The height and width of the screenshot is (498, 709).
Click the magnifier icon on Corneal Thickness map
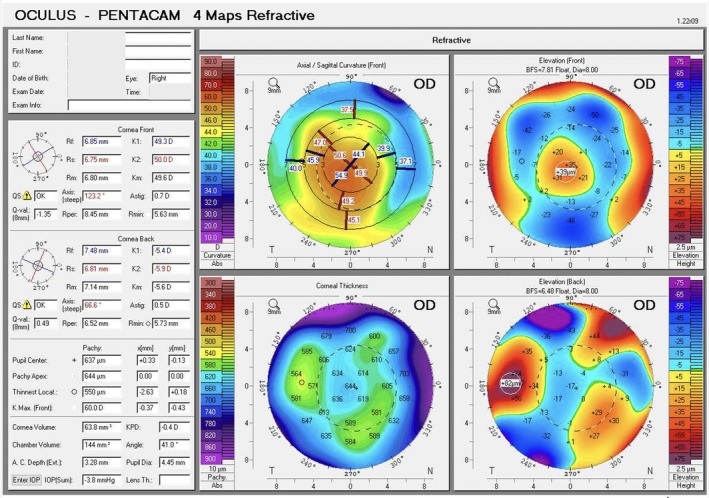pos(274,304)
